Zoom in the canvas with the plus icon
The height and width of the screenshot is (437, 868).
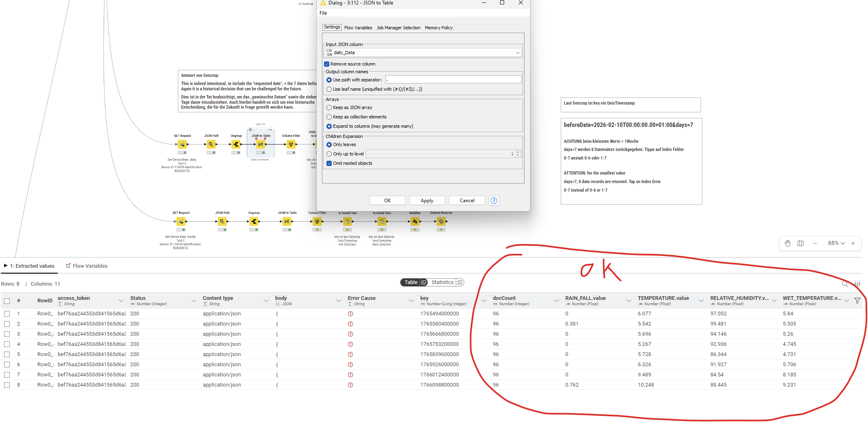(853, 243)
